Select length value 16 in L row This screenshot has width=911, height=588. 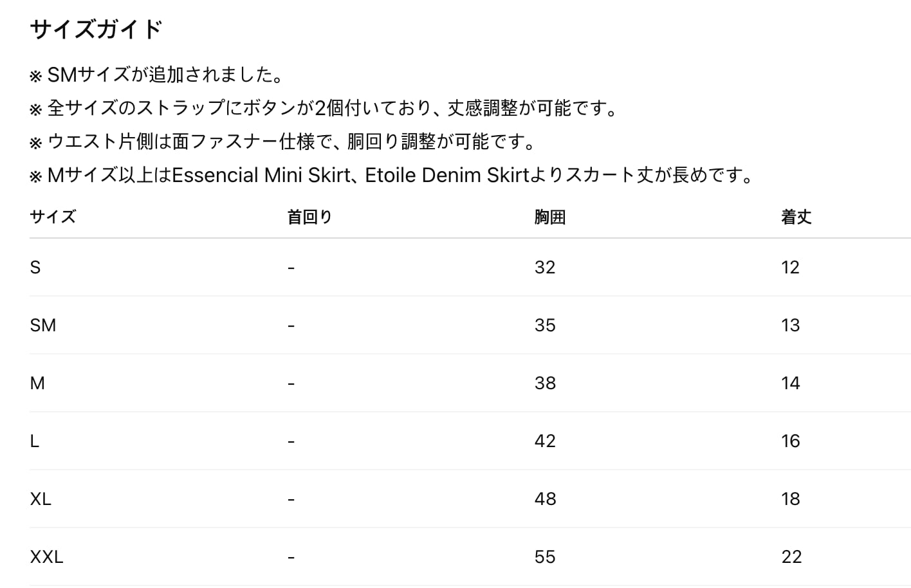(x=791, y=441)
